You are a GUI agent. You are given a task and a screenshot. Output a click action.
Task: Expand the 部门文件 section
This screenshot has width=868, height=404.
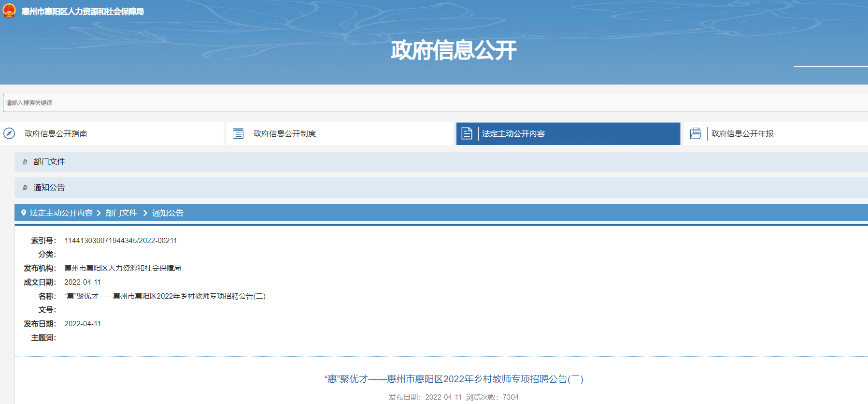pos(441,162)
